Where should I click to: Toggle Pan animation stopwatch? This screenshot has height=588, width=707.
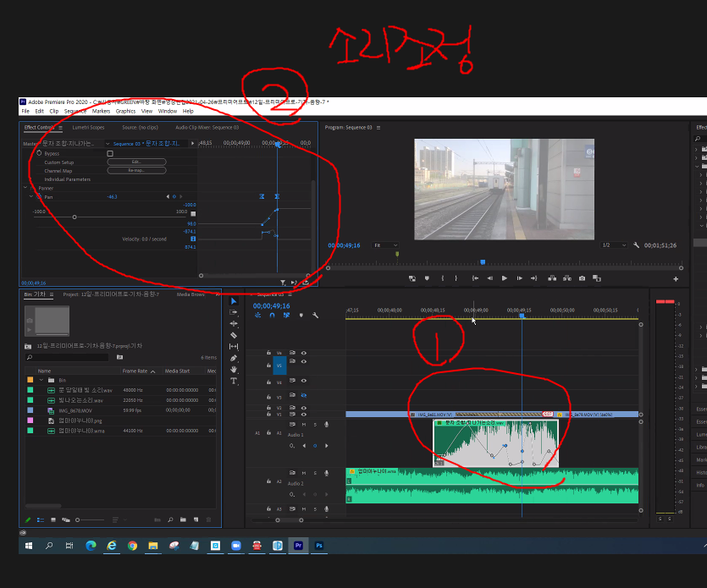click(x=39, y=196)
